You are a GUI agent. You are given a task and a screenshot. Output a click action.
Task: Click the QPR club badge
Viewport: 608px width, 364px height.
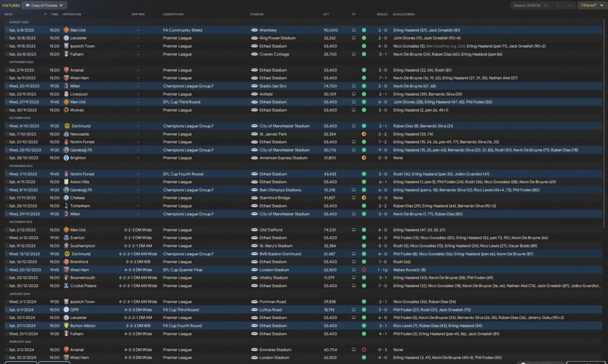(x=66, y=309)
